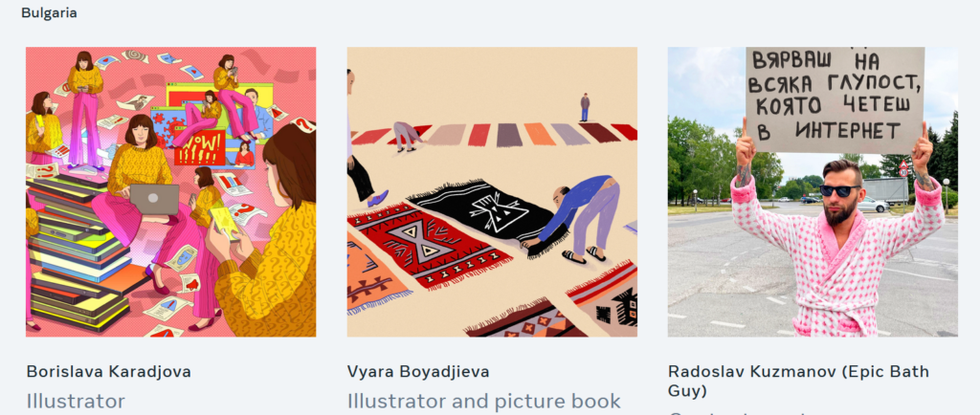Image resolution: width=980 pixels, height=415 pixels.
Task: Open Borislava Karadjova's pink illustration thumbnail
Action: (x=170, y=192)
